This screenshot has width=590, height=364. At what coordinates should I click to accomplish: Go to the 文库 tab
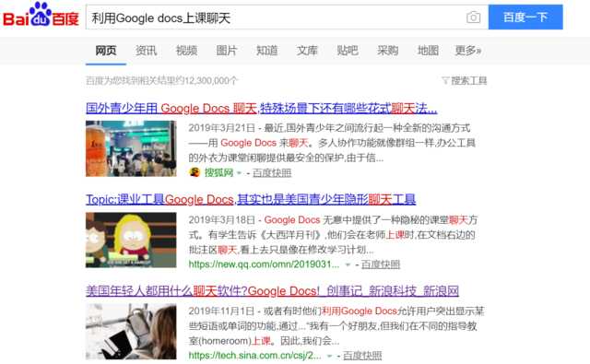[307, 51]
